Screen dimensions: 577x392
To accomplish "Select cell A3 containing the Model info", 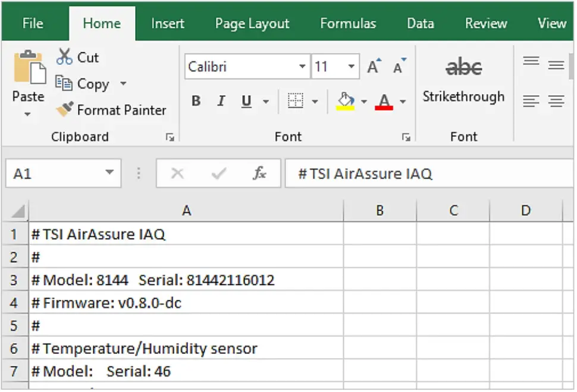I will pyautogui.click(x=186, y=280).
